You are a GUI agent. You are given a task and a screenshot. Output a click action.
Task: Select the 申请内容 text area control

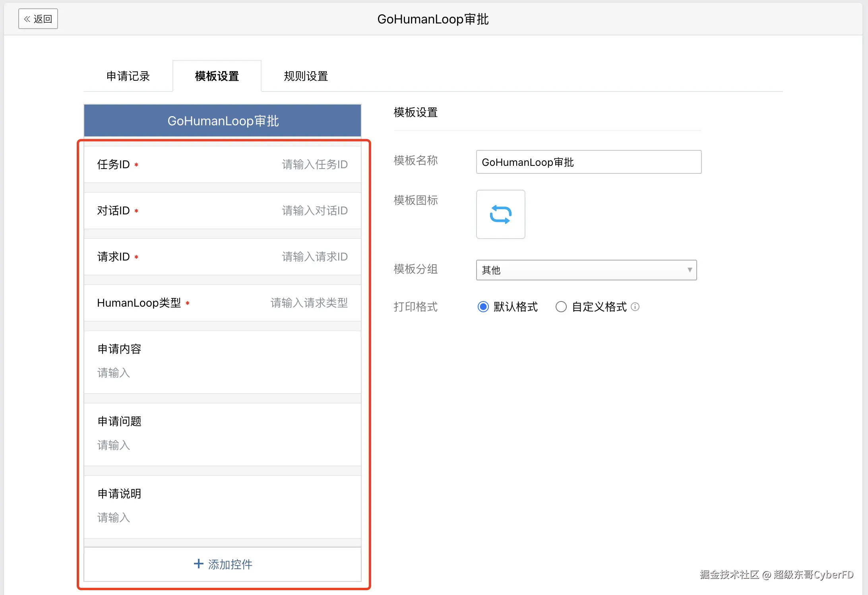(223, 362)
